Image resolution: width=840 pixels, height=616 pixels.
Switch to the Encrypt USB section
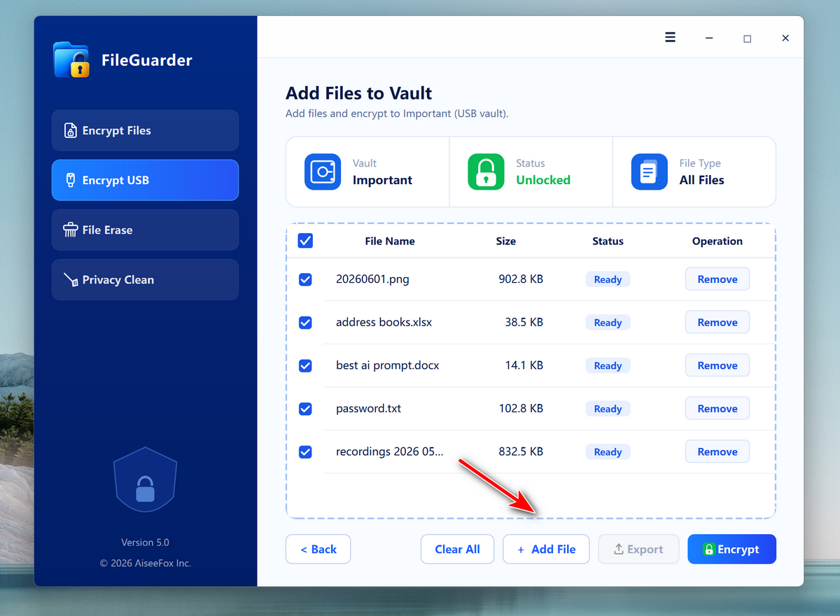(x=145, y=180)
